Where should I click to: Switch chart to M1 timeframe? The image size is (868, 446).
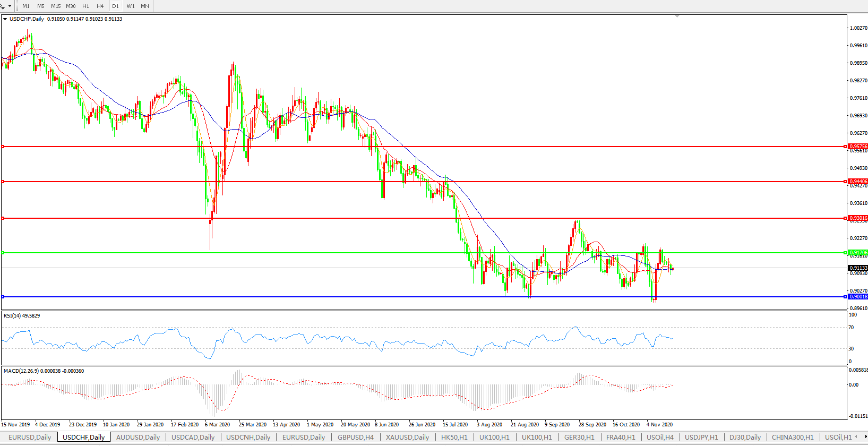26,6
